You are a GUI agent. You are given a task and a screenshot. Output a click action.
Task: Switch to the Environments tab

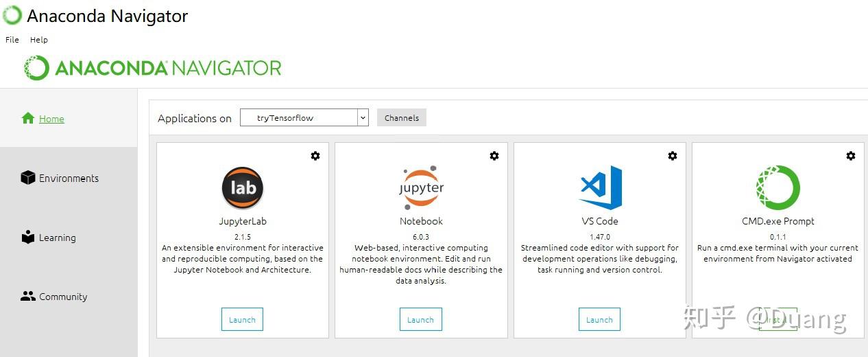(x=68, y=178)
